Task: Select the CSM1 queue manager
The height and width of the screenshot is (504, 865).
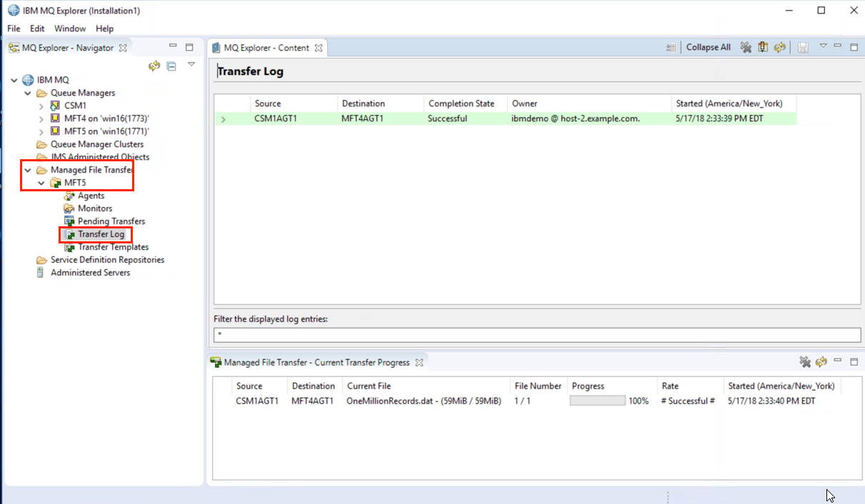Action: (75, 106)
